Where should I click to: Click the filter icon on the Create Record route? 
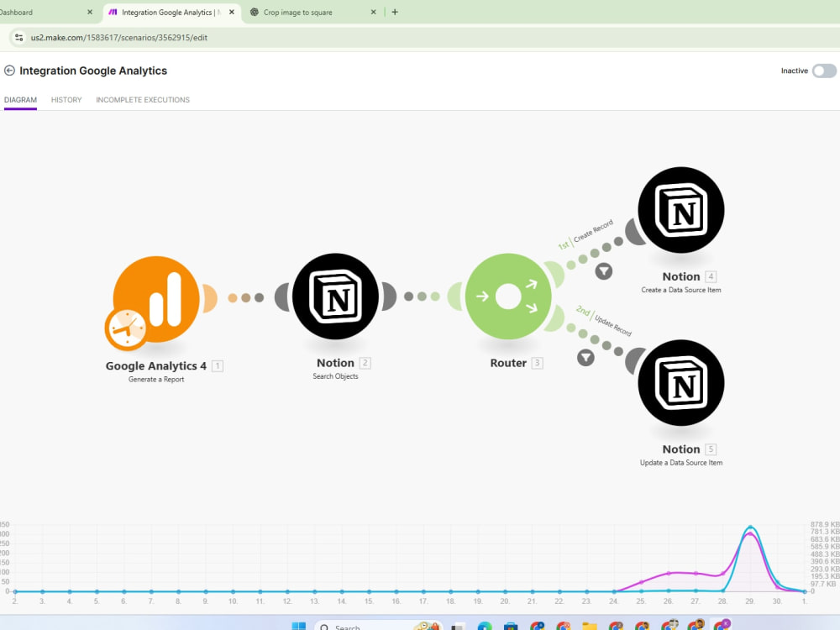(x=604, y=271)
